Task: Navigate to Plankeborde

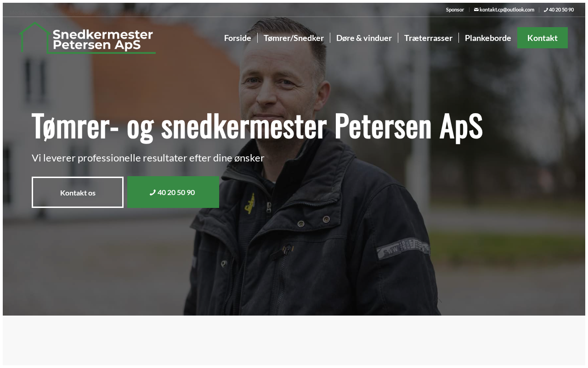Action: tap(488, 38)
